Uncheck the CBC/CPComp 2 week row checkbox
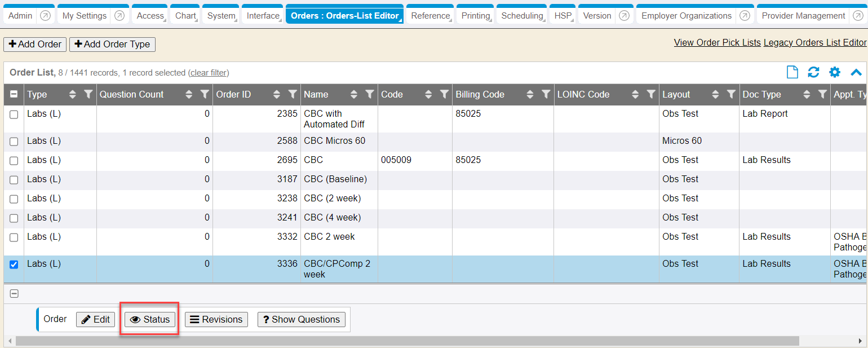Image resolution: width=868 pixels, height=348 pixels. tap(14, 265)
